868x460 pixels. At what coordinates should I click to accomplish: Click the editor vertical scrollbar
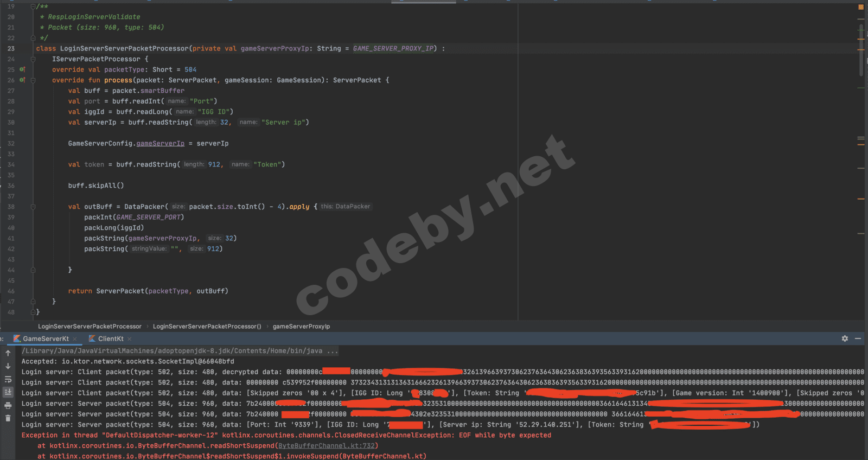click(x=861, y=49)
